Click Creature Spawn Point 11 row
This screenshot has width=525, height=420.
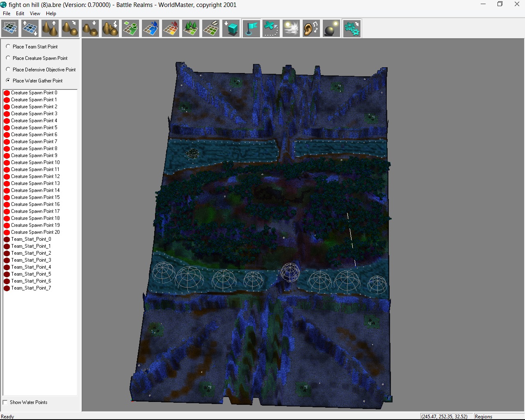point(32,169)
